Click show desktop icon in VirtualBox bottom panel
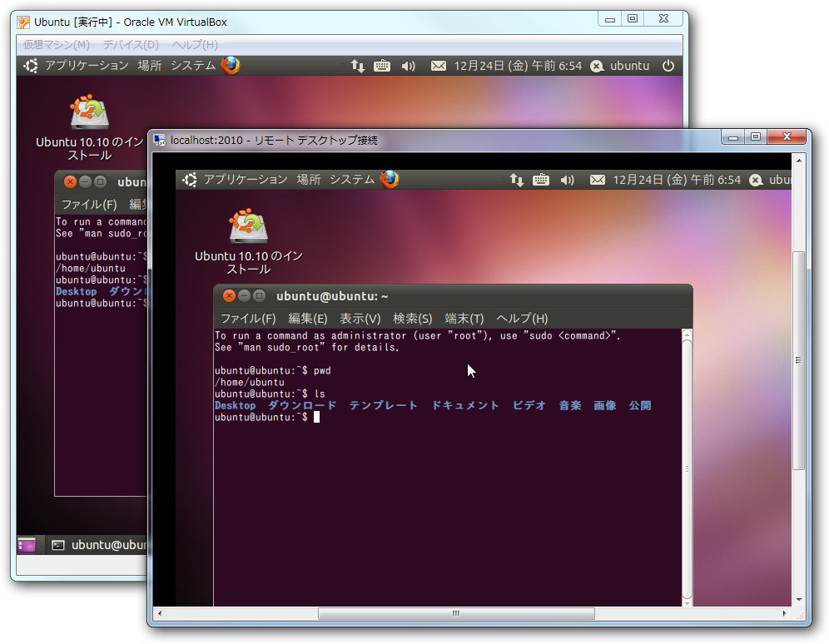Image resolution: width=829 pixels, height=644 pixels. 27,545
